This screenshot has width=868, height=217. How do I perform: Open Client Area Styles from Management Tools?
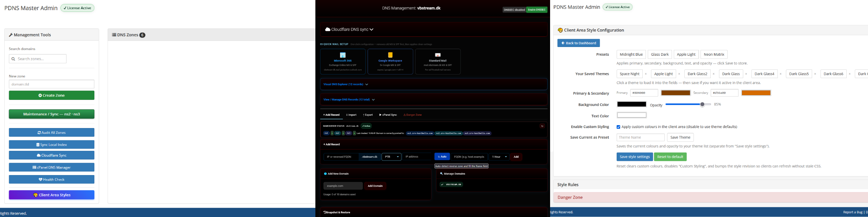click(52, 195)
